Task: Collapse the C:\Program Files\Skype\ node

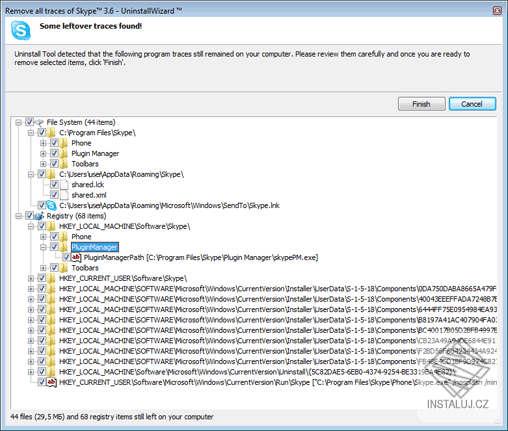Action: click(31, 133)
